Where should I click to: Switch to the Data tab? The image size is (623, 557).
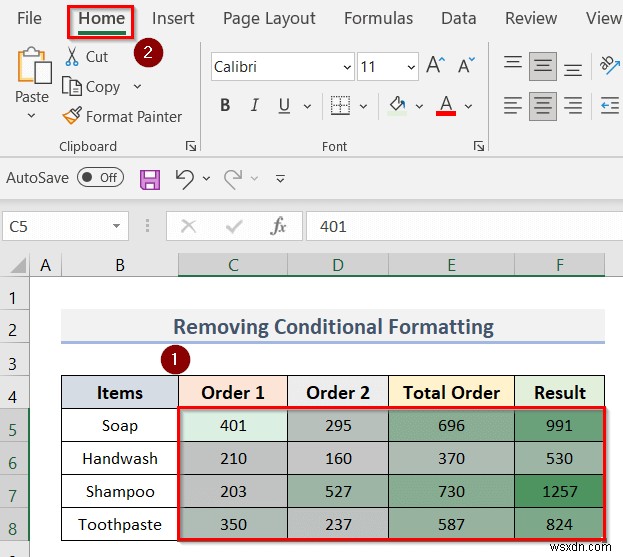(x=459, y=18)
